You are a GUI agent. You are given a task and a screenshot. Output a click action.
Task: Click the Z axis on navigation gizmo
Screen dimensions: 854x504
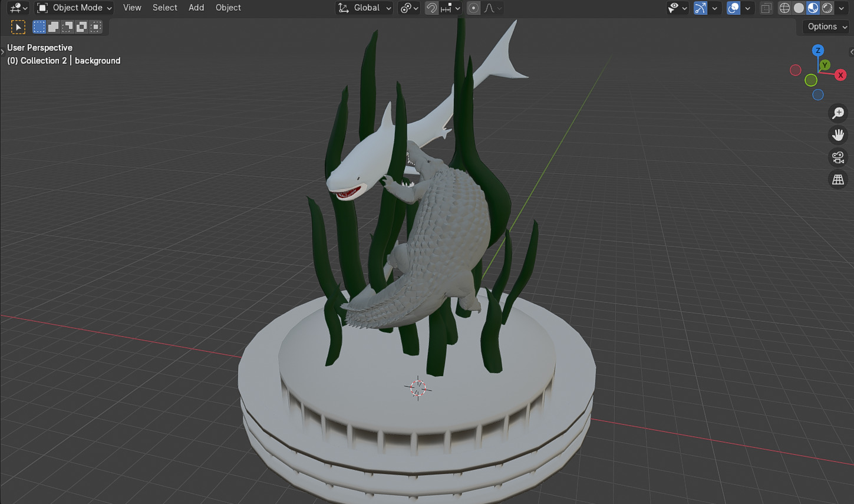tap(817, 50)
